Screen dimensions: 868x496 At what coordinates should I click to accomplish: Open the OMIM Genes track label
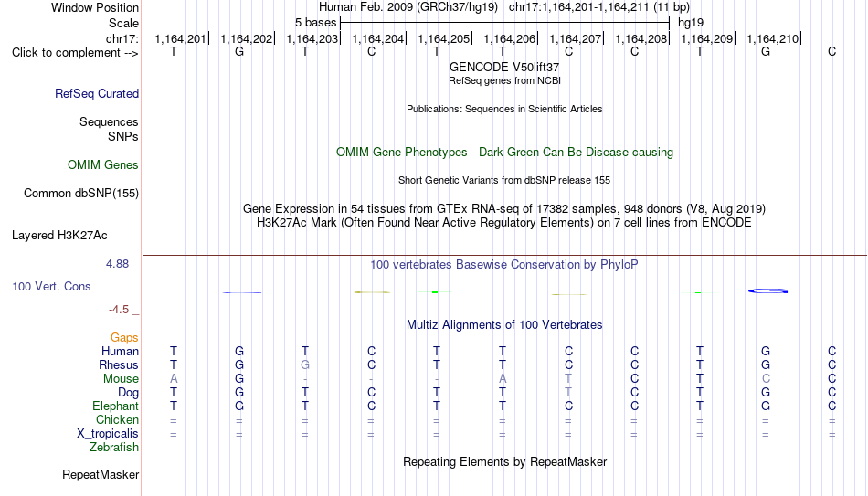(103, 165)
